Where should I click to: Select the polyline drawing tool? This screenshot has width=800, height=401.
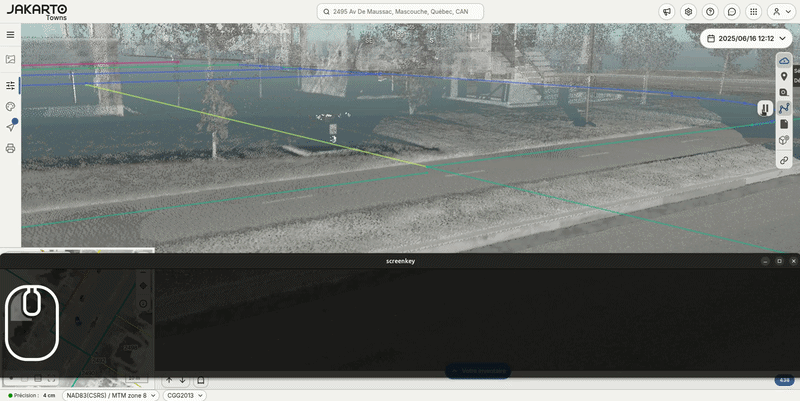click(784, 108)
